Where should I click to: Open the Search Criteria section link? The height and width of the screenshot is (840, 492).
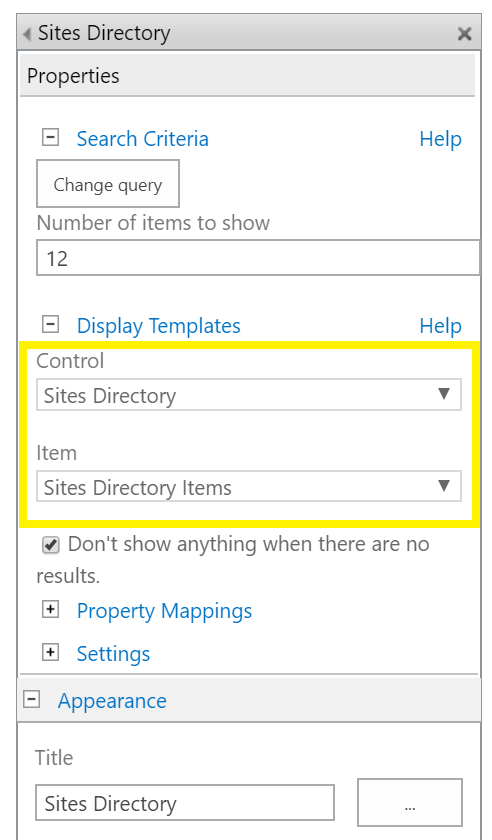(x=143, y=139)
